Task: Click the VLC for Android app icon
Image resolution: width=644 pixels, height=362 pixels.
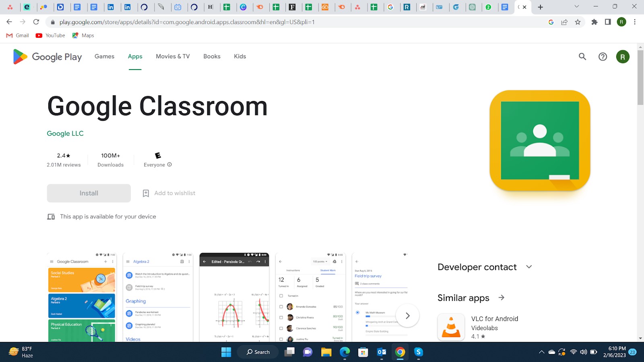Action: coord(451,327)
